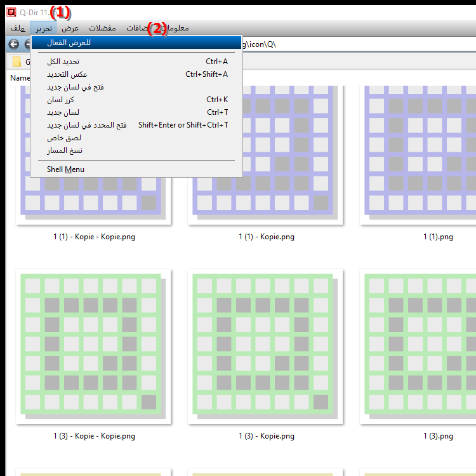Click the Name column header
Image resolution: width=476 pixels, height=476 pixels.
[20, 78]
